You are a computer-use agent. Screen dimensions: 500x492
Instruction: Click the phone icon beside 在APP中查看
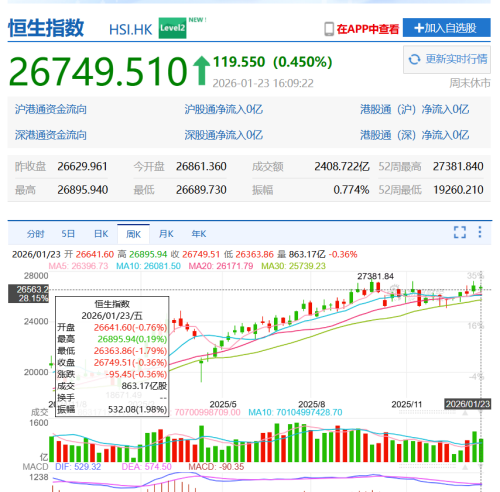tap(329, 29)
